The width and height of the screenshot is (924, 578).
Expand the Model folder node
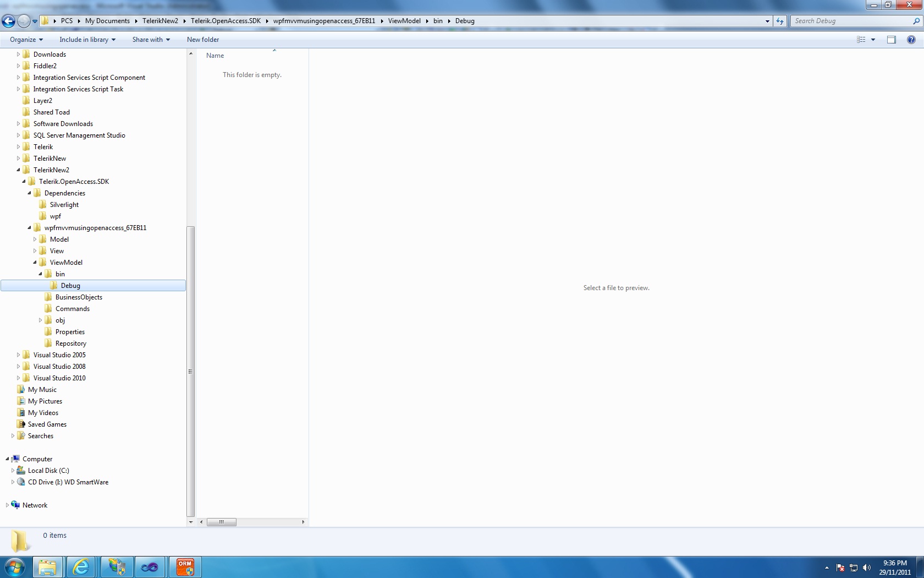pyautogui.click(x=35, y=239)
